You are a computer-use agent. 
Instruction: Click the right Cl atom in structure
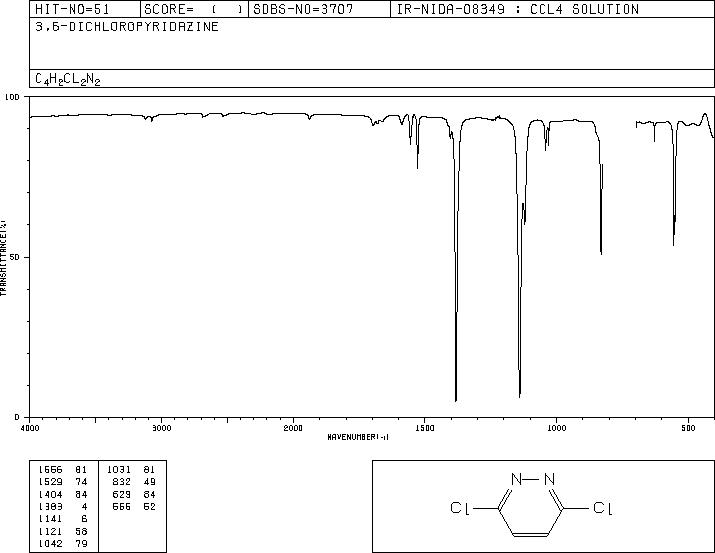(603, 507)
